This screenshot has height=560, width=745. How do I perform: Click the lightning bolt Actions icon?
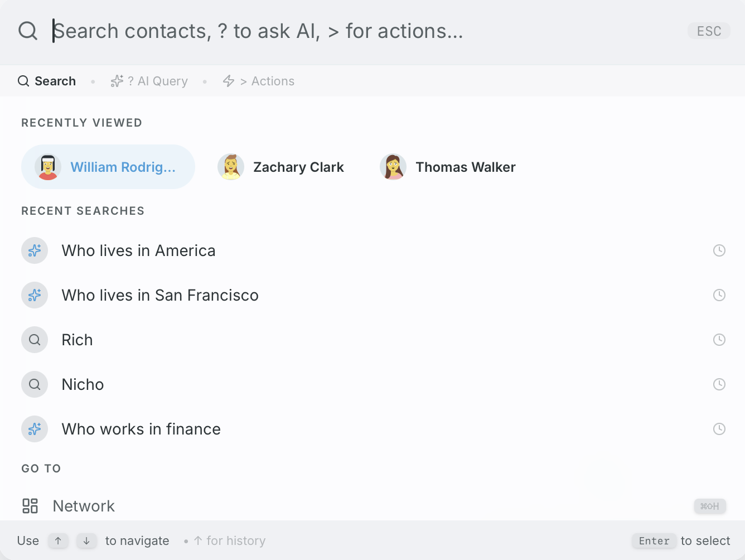229,81
